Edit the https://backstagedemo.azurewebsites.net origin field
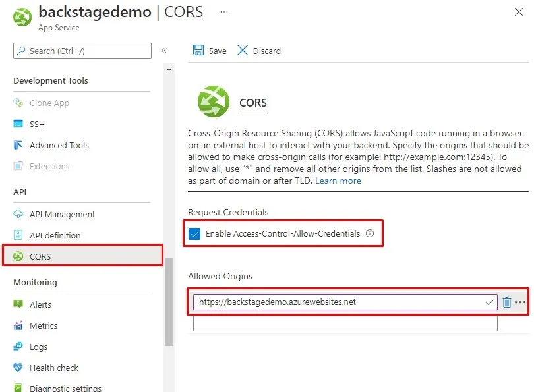Viewport: 534px width, 392px height. coord(345,302)
